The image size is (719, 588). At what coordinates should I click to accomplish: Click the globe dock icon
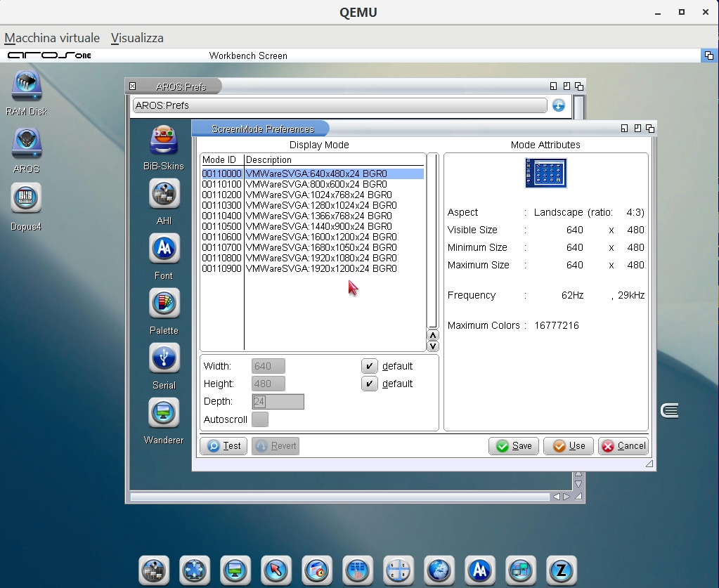click(x=439, y=570)
